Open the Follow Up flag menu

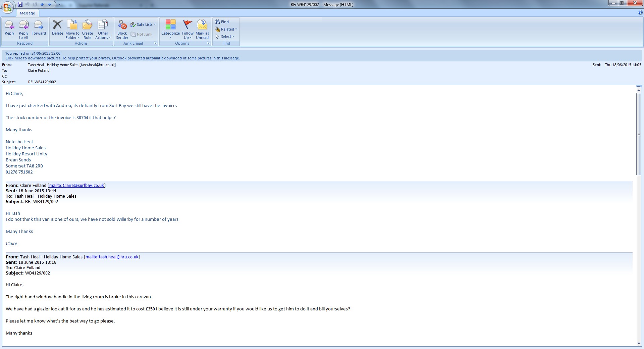click(x=187, y=30)
